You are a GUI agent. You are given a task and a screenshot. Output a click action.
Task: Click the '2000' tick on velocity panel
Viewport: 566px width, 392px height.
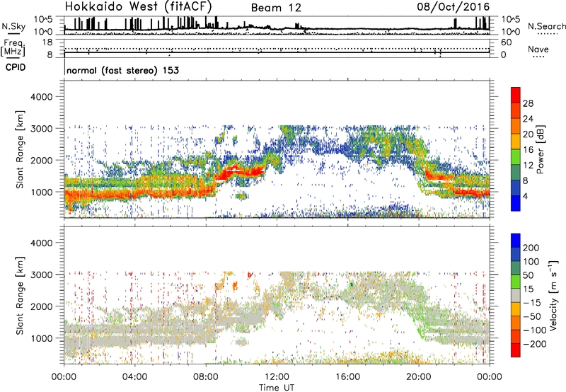[x=42, y=306]
